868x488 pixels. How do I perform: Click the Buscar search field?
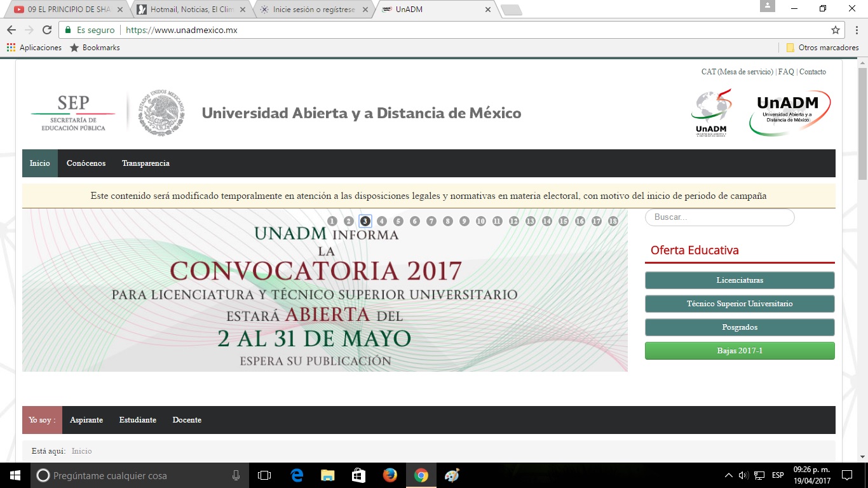pos(719,217)
